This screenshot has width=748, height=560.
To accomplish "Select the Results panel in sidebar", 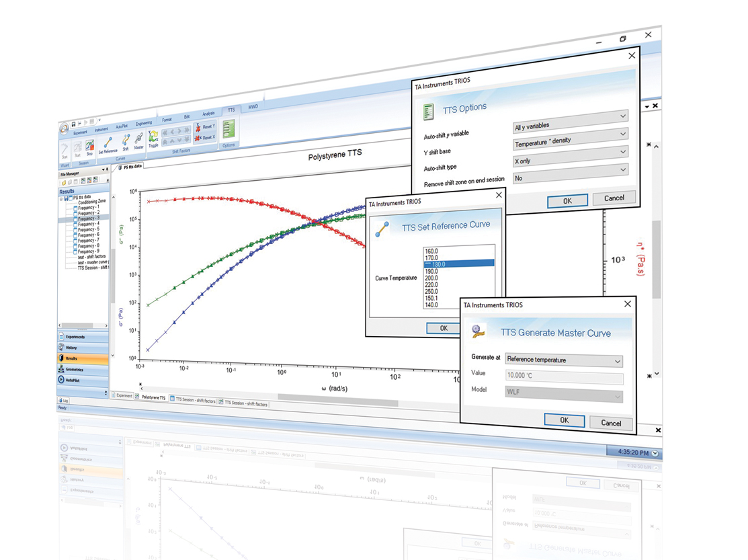I will (83, 358).
